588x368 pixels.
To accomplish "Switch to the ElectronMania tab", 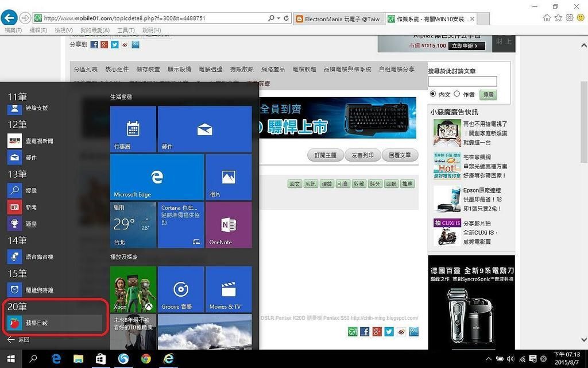I will pyautogui.click(x=339, y=19).
